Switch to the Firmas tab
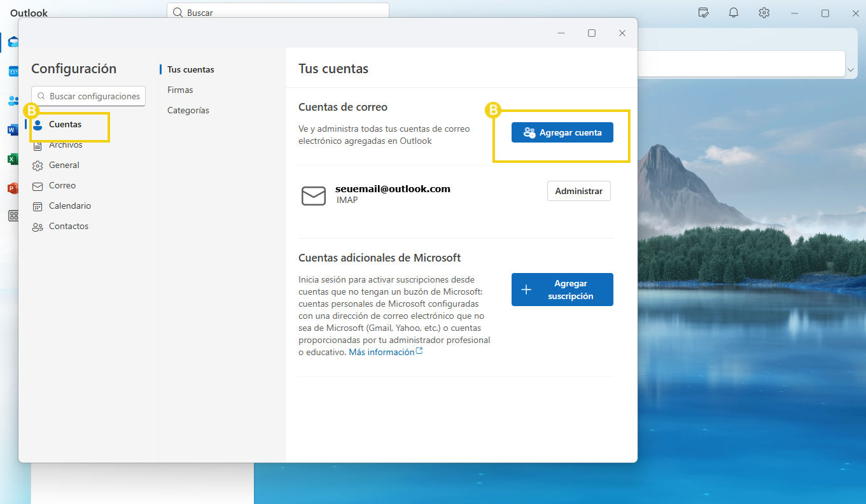Screen dimensions: 866x504 [180, 89]
